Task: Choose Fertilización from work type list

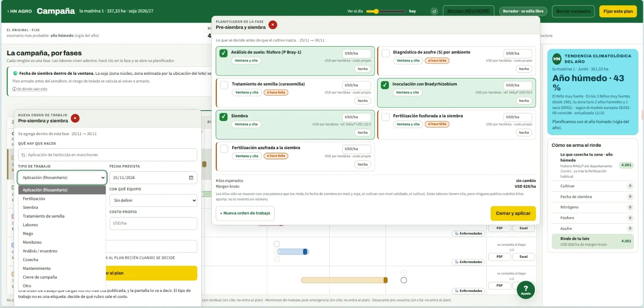Action: coord(62,199)
